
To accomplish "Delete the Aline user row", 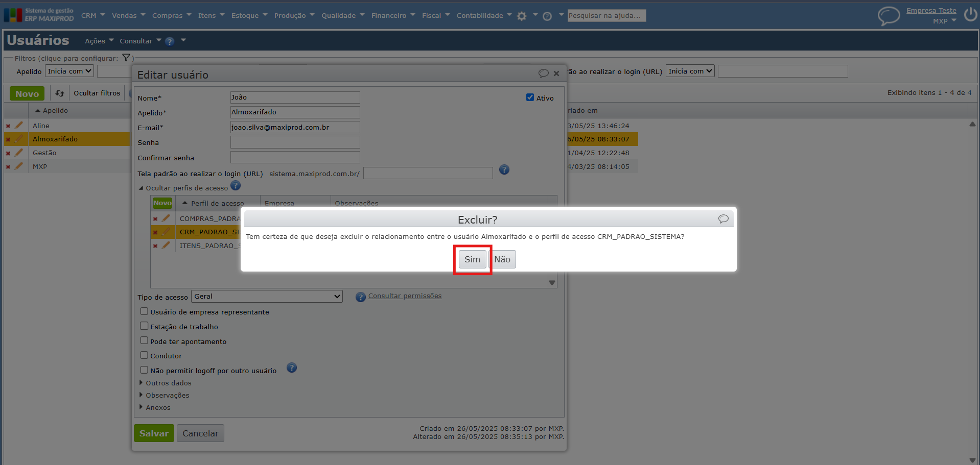I will click(8, 126).
